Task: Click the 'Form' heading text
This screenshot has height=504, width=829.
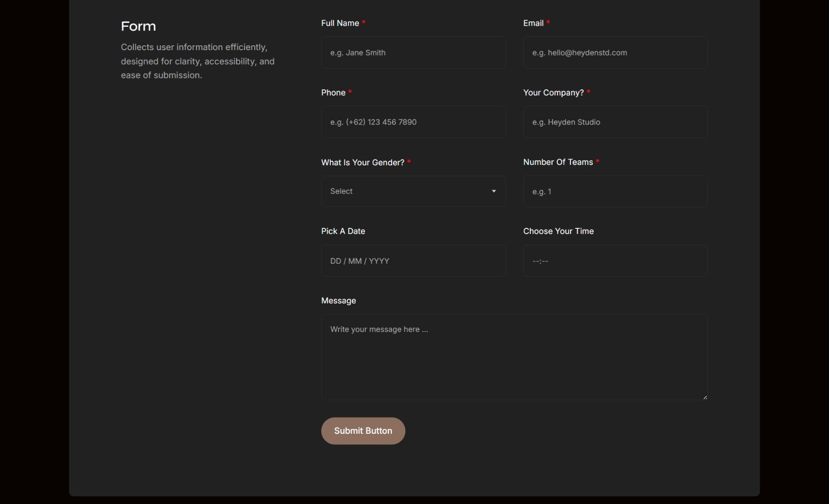Action: 138,26
